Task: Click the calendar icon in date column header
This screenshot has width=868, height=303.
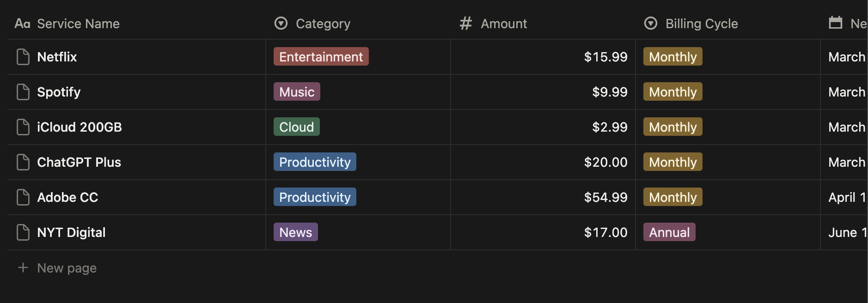Action: (836, 23)
